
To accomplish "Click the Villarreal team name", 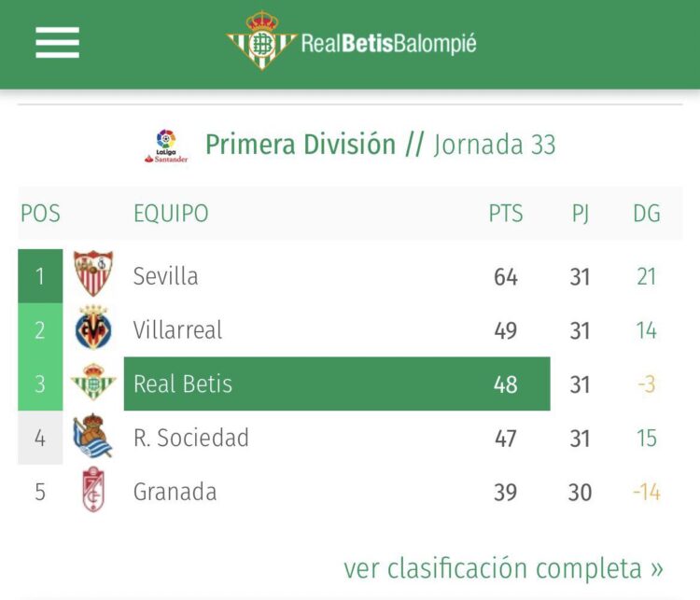I will (177, 330).
